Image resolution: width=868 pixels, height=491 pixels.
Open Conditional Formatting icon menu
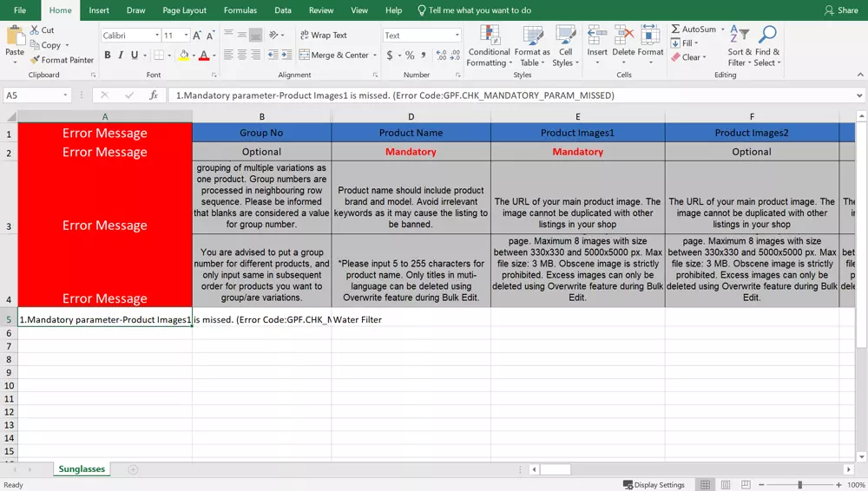490,36
